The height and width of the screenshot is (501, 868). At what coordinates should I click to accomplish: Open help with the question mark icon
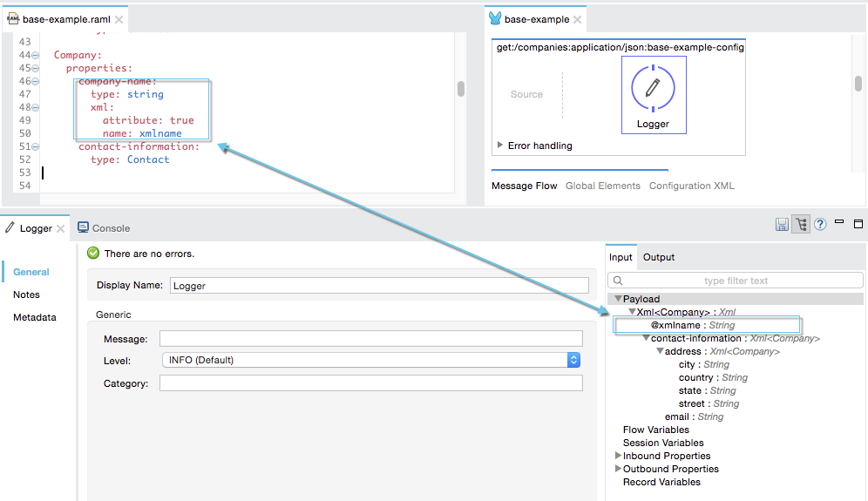pos(820,224)
